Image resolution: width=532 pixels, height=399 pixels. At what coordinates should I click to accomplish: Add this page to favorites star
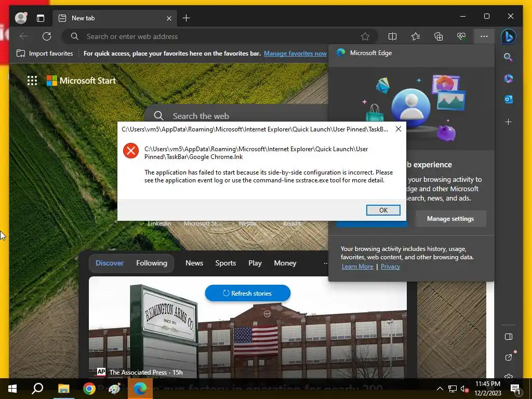tap(365, 36)
